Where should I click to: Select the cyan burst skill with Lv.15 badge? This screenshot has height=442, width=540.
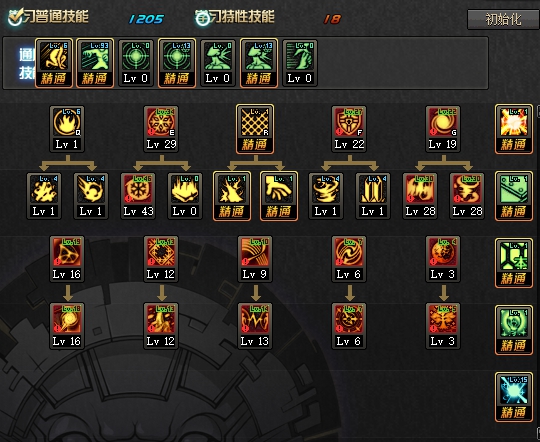pos(514,397)
